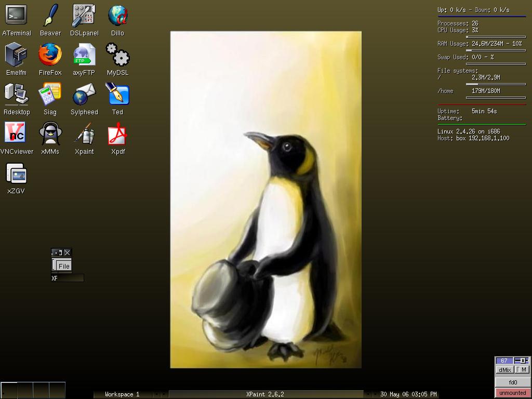Switch to the second pager workspace cell
The image size is (532, 399).
pos(25,390)
